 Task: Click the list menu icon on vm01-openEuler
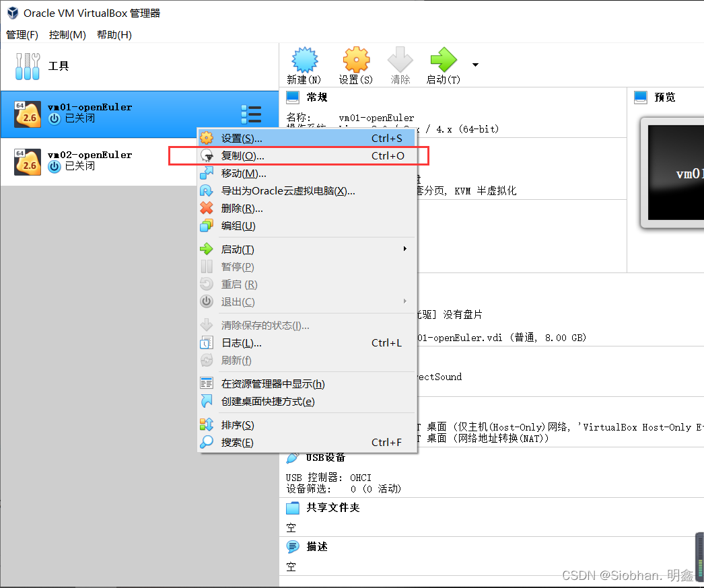pos(251,114)
